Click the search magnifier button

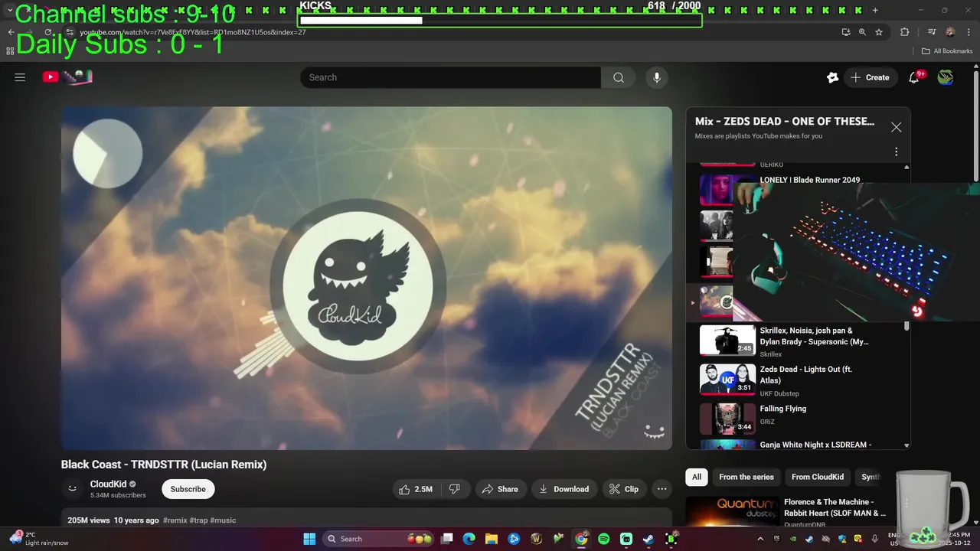[x=618, y=77]
